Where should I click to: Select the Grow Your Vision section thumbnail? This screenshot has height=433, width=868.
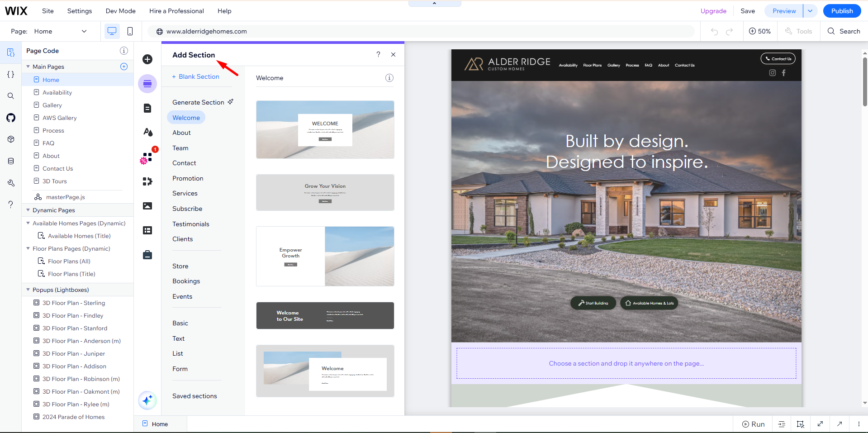[x=325, y=192]
